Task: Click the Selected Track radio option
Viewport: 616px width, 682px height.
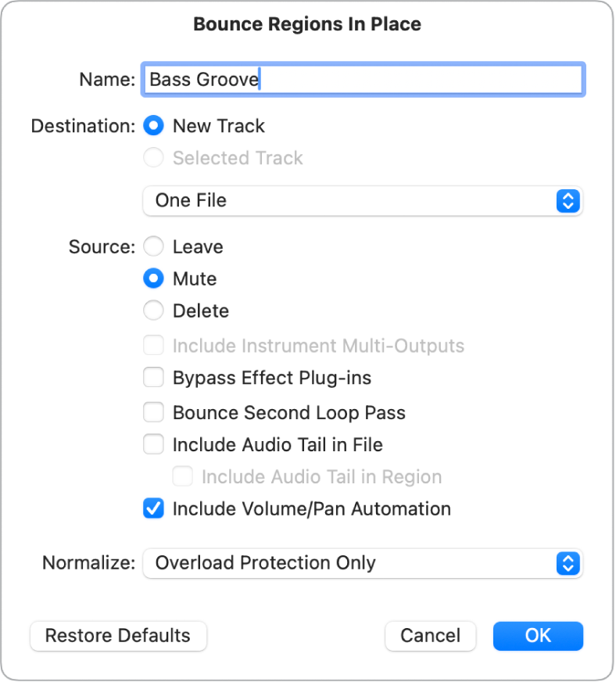Action: pos(153,158)
